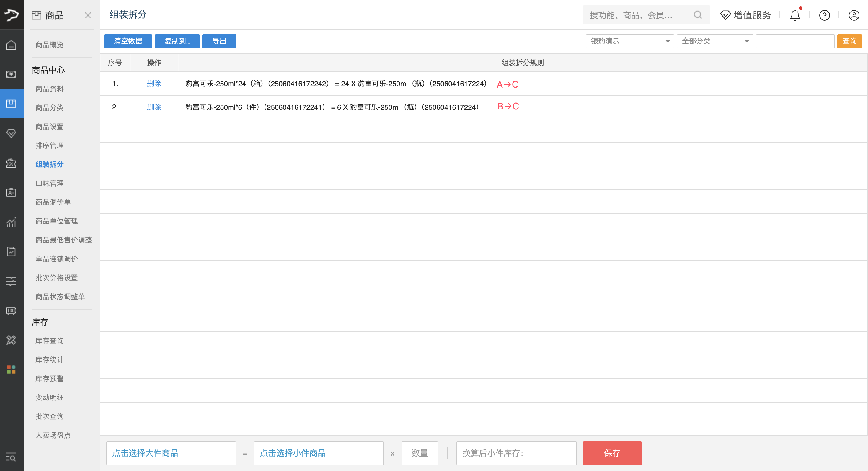Click the 商品 panel box icon
The height and width of the screenshot is (471, 868).
(37, 15)
